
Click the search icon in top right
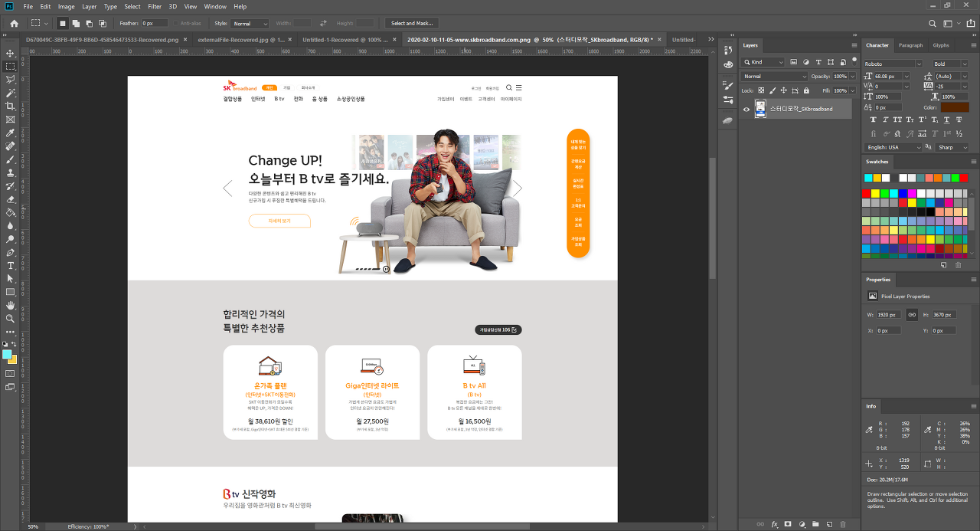click(x=933, y=24)
